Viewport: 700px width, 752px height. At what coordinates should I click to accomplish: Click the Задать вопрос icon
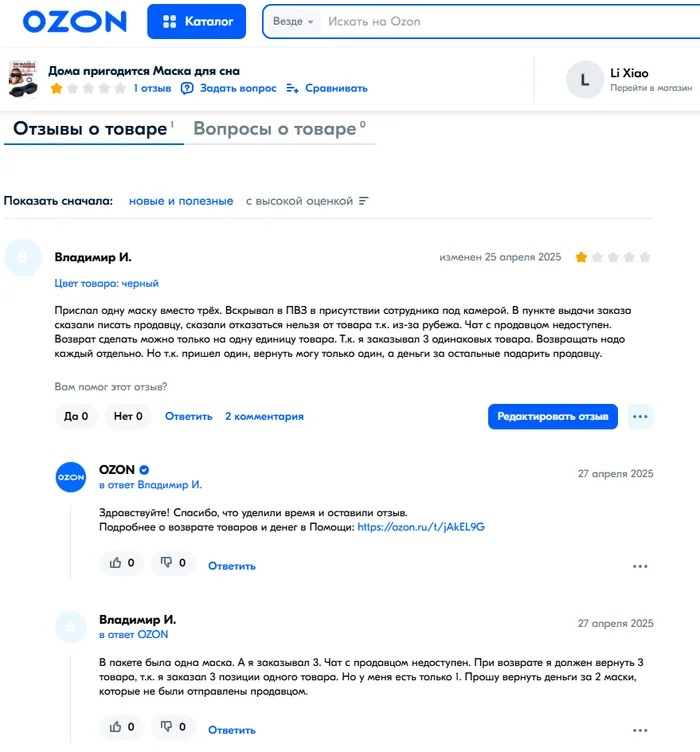click(x=187, y=88)
